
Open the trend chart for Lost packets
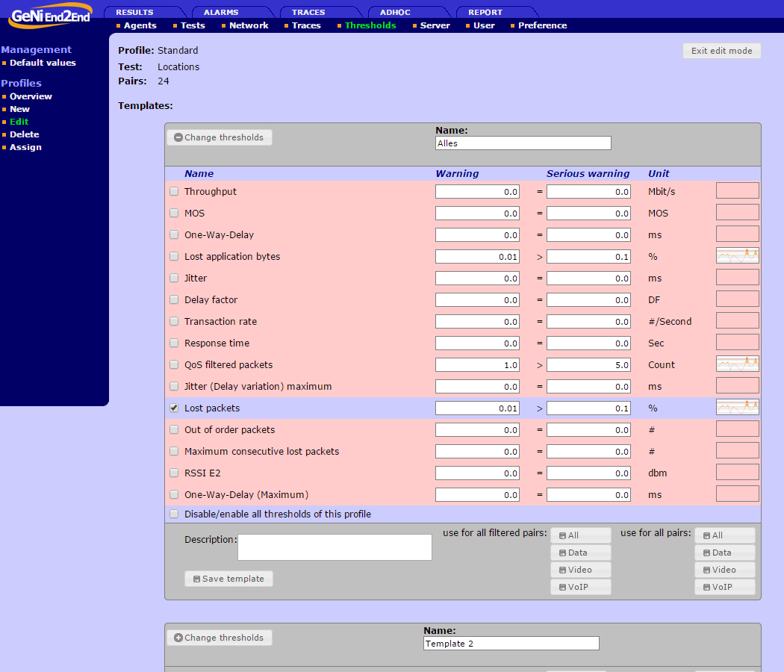pyautogui.click(x=738, y=408)
